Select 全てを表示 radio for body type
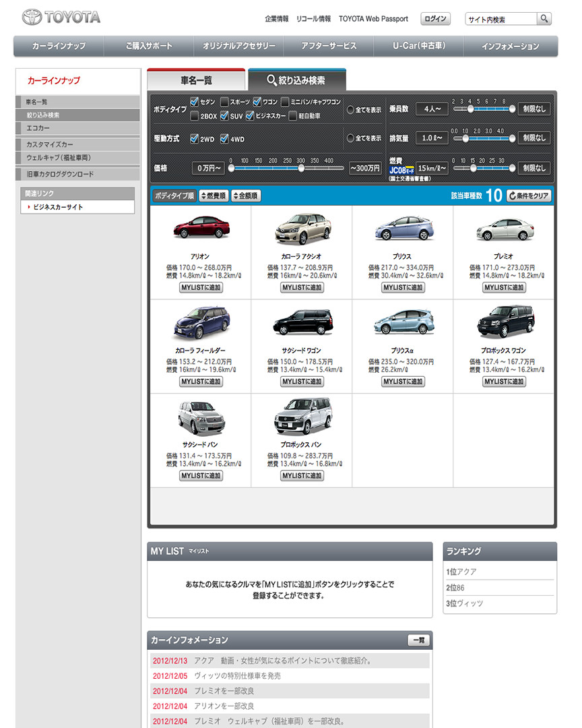The image size is (582, 728). 350,110
